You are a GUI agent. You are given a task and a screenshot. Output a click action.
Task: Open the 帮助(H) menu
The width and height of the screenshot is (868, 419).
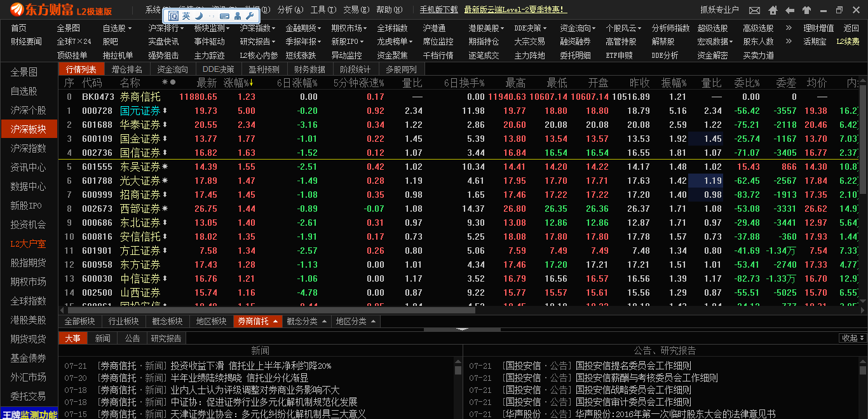389,10
